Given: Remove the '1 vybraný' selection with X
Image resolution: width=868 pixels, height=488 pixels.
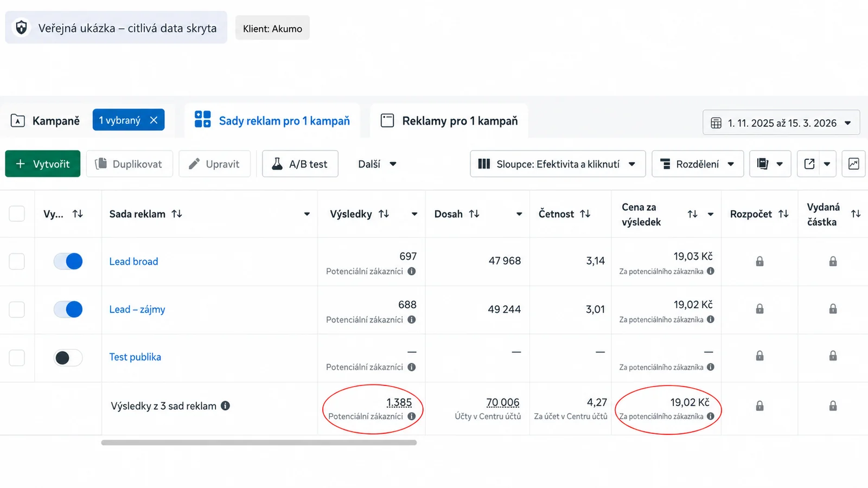Looking at the screenshot, I should (x=154, y=120).
